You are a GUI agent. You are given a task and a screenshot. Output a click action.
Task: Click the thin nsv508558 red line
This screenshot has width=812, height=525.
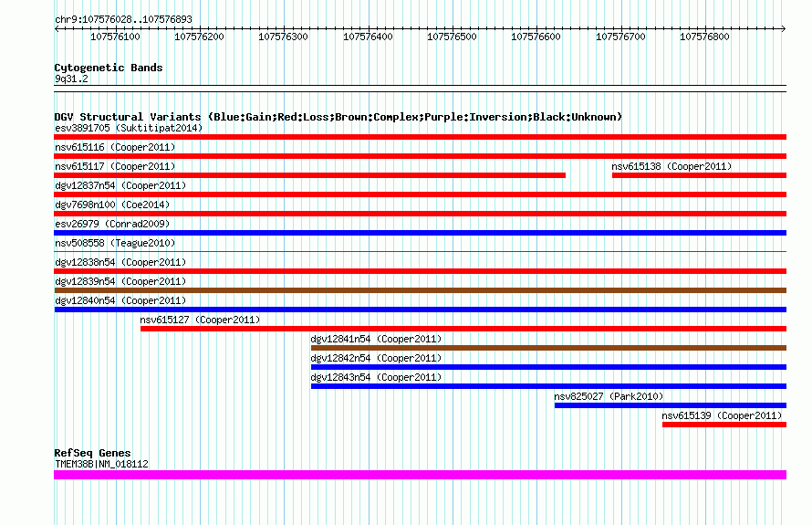(x=420, y=252)
